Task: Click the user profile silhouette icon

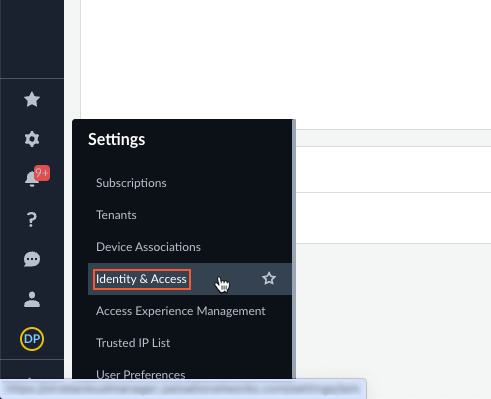Action: click(x=32, y=299)
